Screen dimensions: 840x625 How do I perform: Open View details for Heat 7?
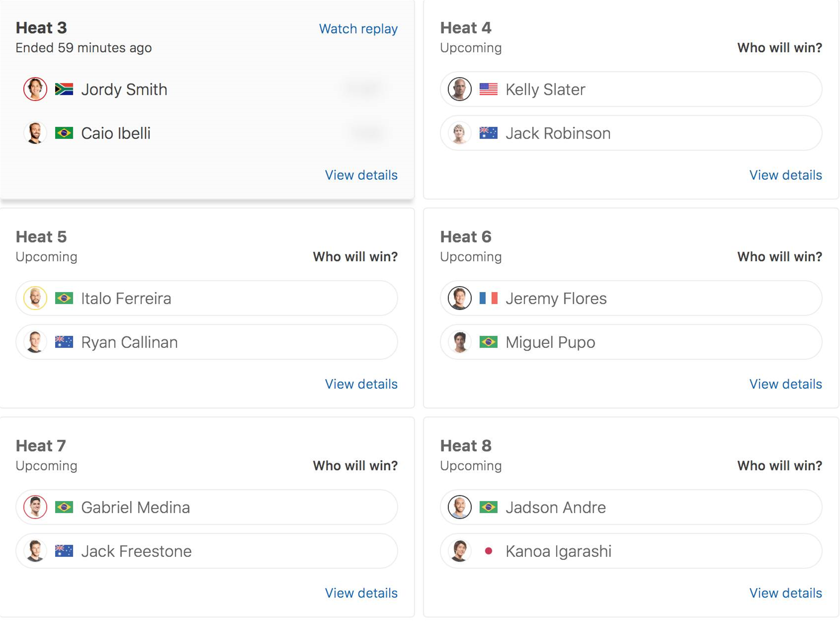click(x=361, y=593)
